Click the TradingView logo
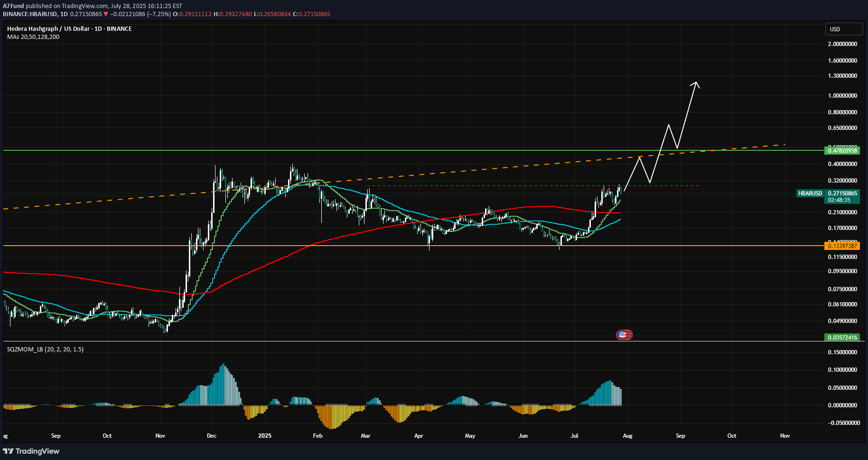This screenshot has height=460, width=868. pyautogui.click(x=31, y=451)
